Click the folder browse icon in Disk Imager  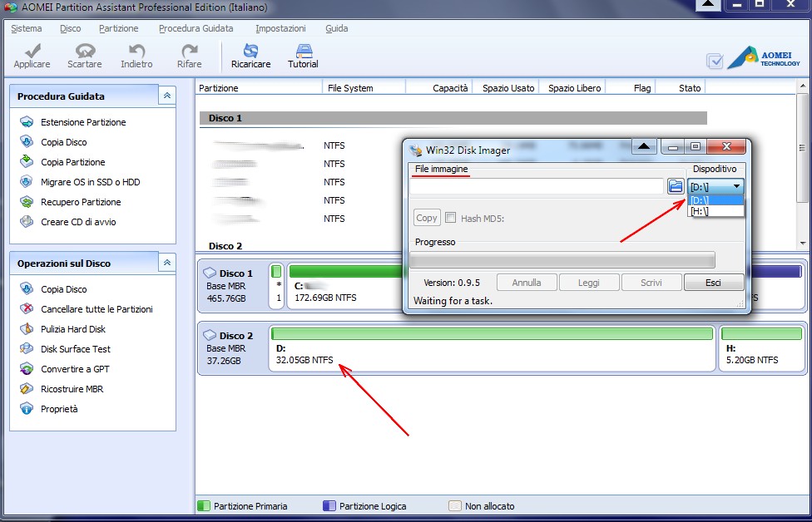676,187
